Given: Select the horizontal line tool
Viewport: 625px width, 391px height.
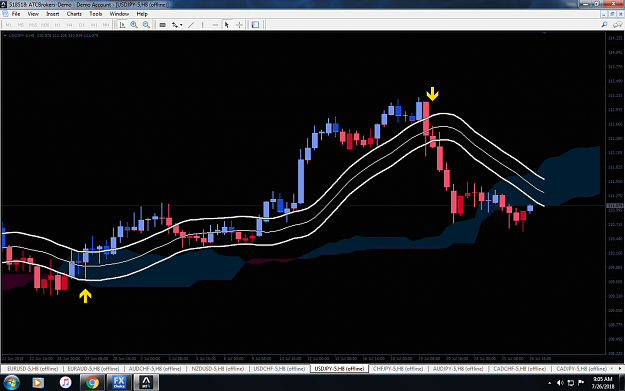Looking at the screenshot, I should 215,25.
